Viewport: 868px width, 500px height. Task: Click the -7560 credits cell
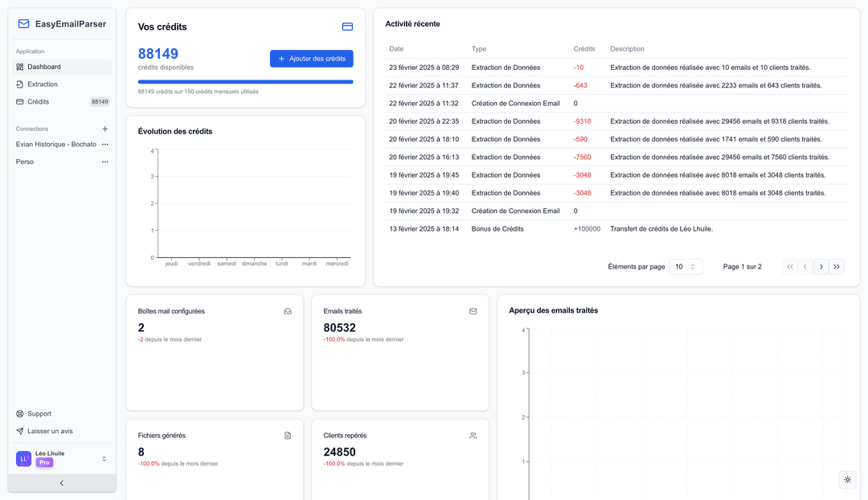point(582,158)
